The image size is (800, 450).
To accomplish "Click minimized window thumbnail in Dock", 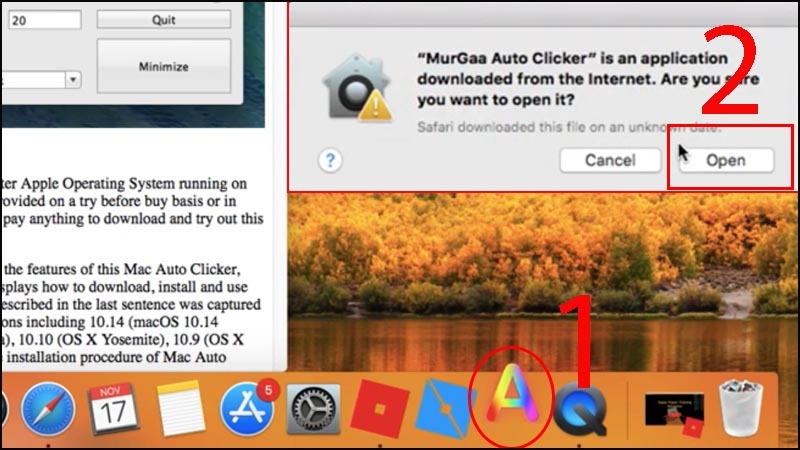I will coord(674,412).
